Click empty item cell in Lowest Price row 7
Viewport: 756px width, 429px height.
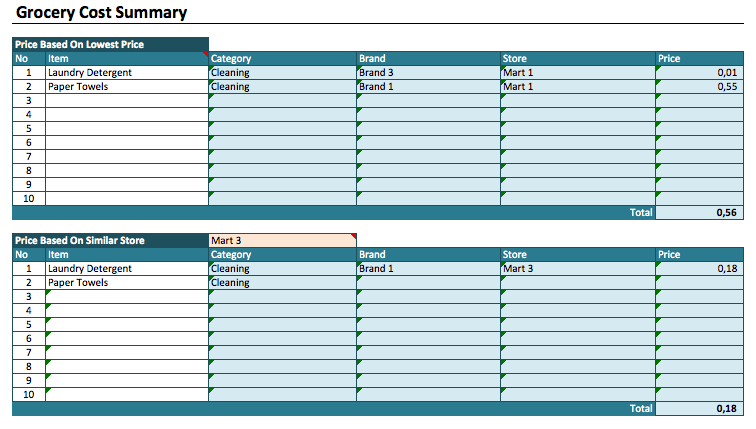coord(127,157)
